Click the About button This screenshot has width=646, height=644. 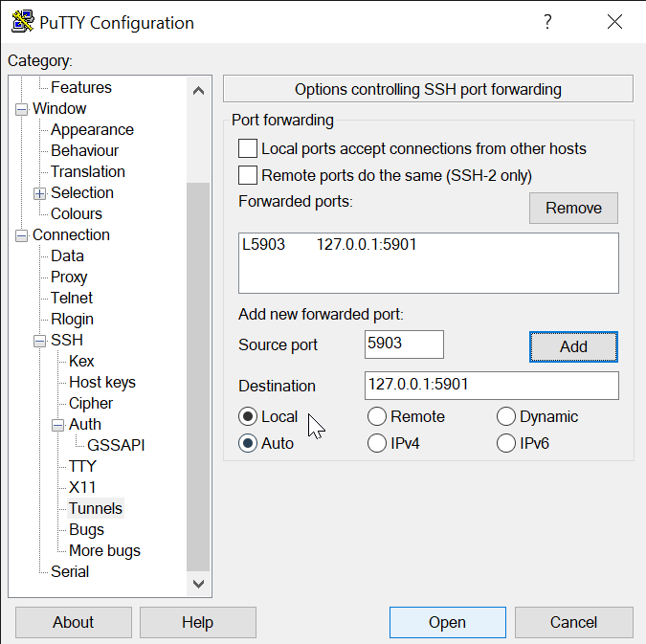coord(74,622)
